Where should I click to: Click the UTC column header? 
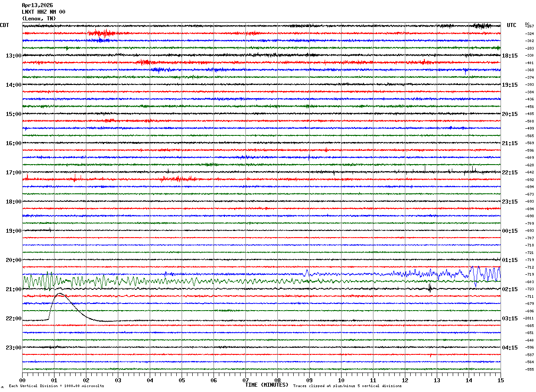(x=512, y=25)
